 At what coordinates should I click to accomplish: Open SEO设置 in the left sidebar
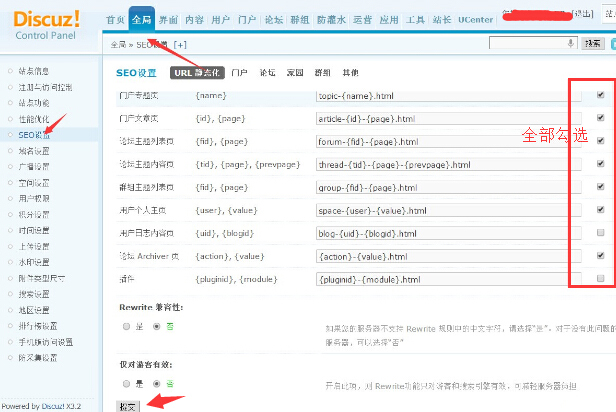coord(33,134)
